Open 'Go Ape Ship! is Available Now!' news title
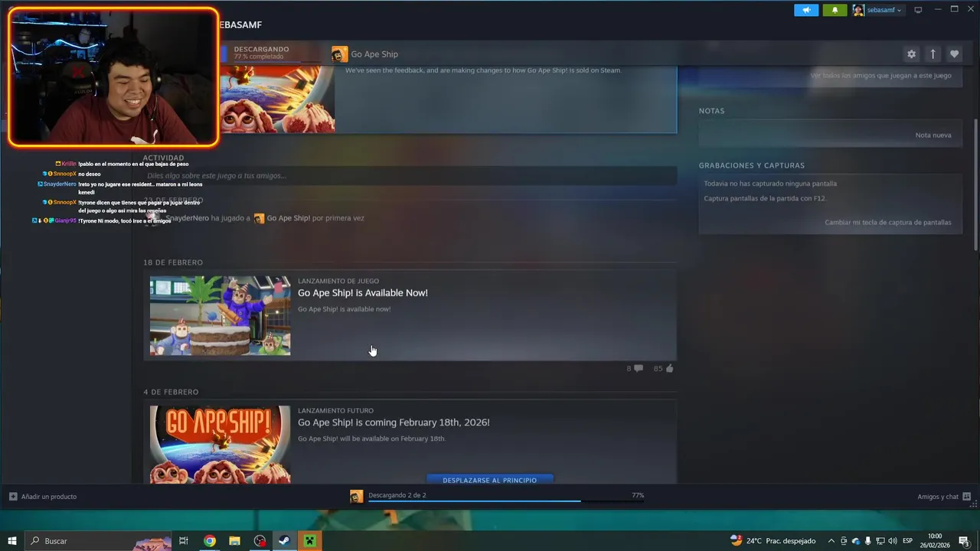The image size is (980, 551). (x=363, y=293)
